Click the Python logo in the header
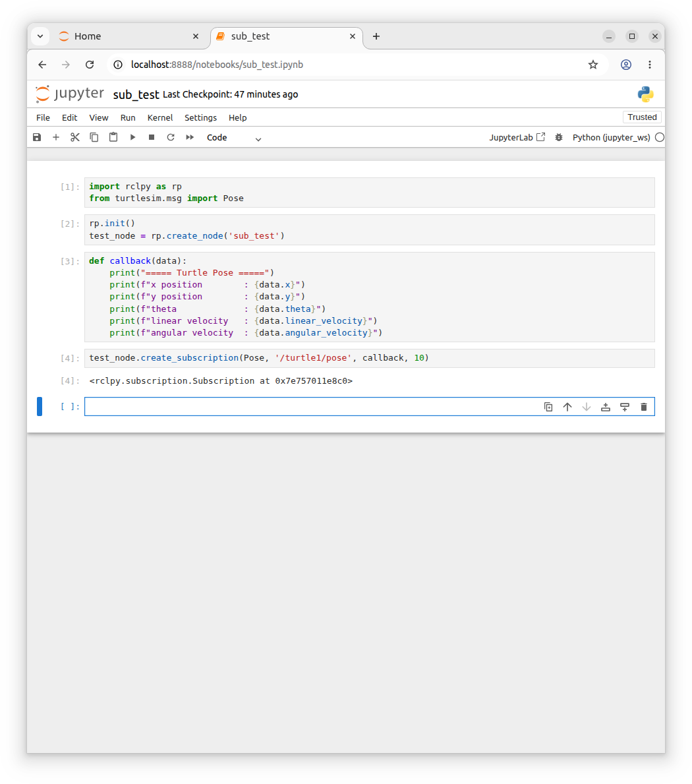The image size is (692, 784). point(645,94)
